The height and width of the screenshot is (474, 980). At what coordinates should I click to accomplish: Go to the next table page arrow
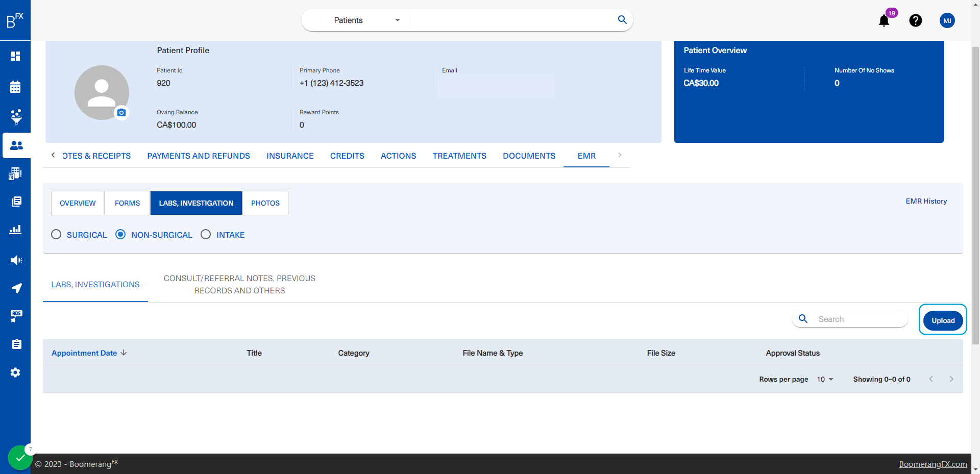tap(951, 379)
